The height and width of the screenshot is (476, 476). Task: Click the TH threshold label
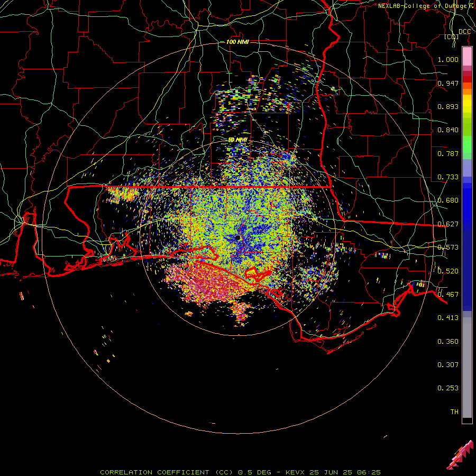454,412
